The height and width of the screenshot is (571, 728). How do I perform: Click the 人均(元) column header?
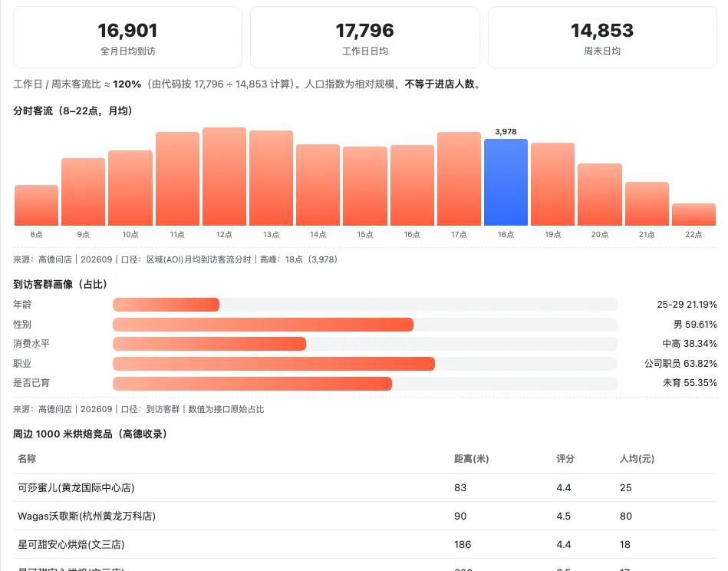[637, 459]
